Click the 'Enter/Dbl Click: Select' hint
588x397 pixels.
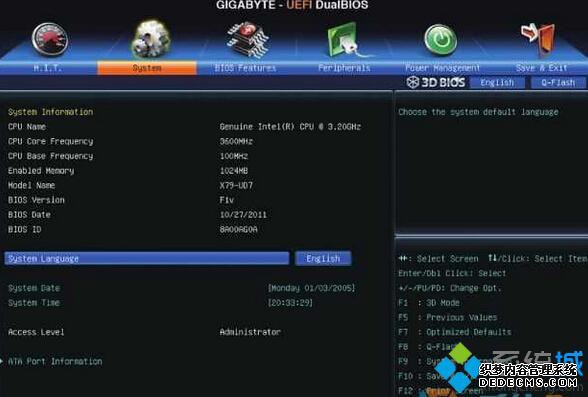pyautogui.click(x=452, y=273)
